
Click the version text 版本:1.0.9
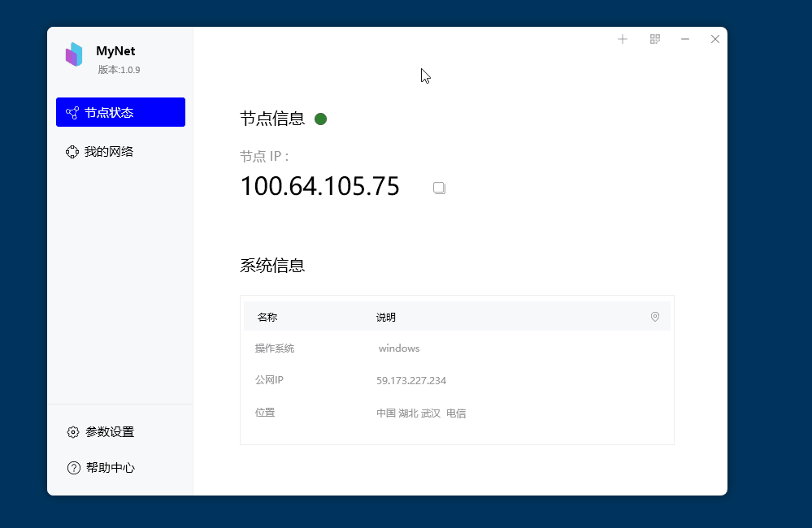tap(119, 70)
